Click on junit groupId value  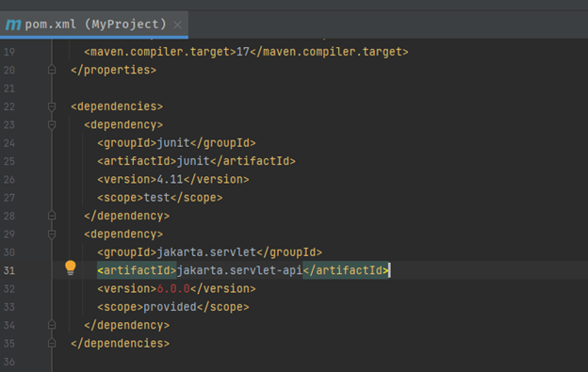click(173, 143)
